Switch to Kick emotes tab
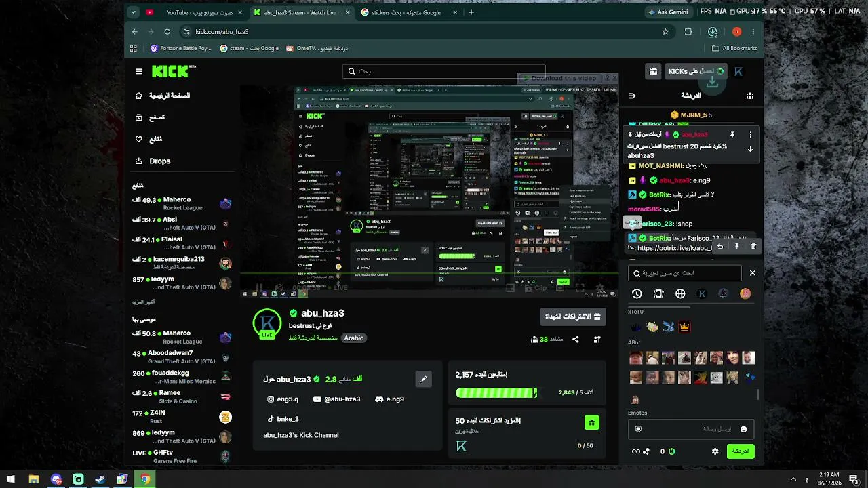This screenshot has height=488, width=868. (x=702, y=293)
